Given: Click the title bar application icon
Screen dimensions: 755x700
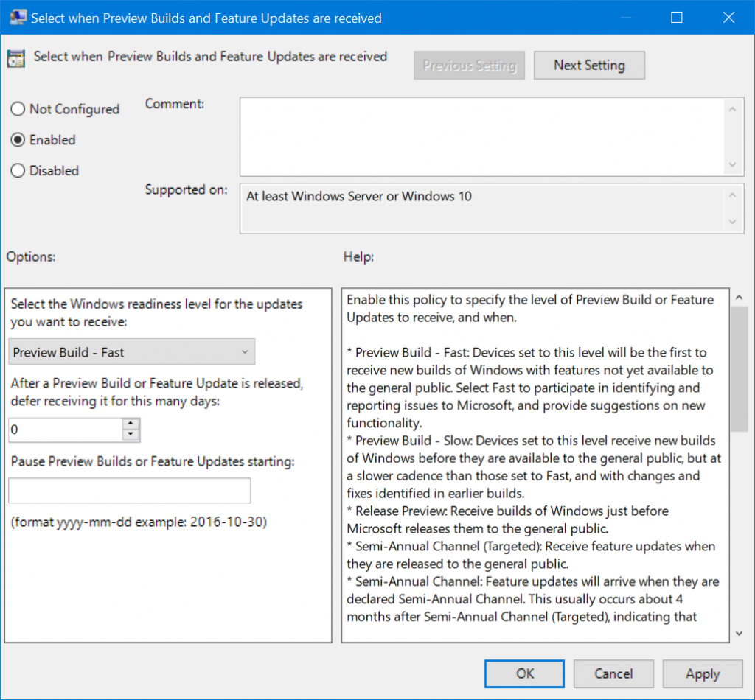Looking at the screenshot, I should coord(18,17).
